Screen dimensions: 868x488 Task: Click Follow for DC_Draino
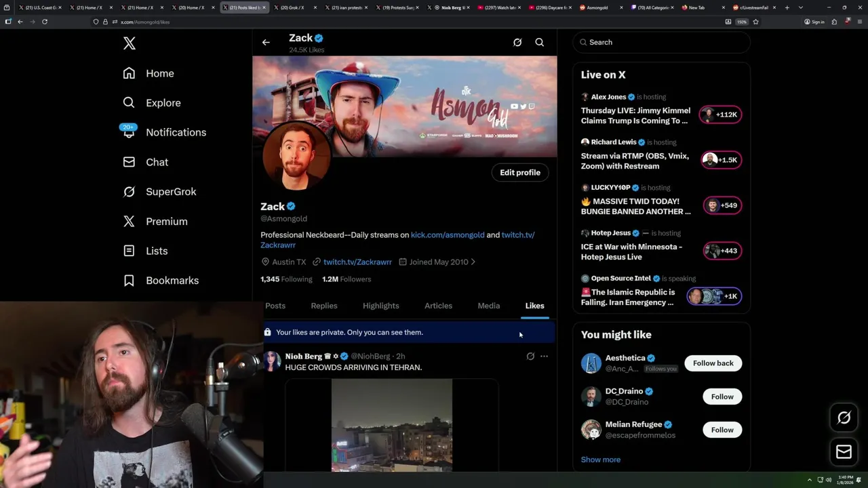[x=722, y=396]
